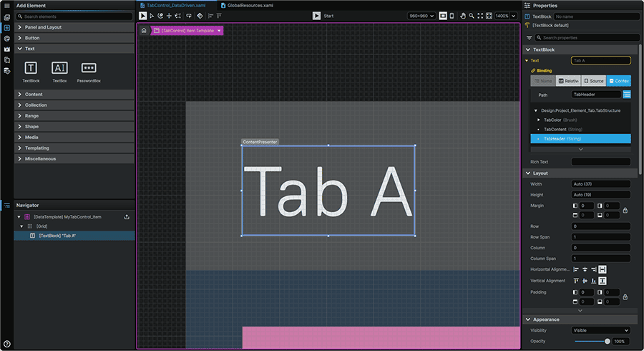Select the Context binding tab
Viewport: 644px width, 351px height.
[618, 81]
